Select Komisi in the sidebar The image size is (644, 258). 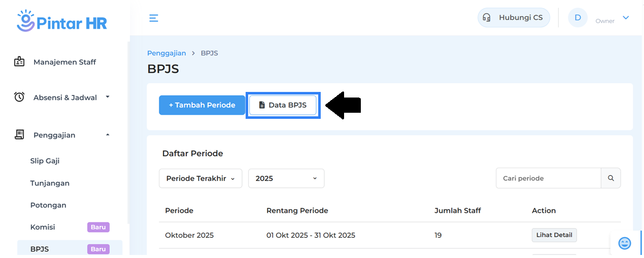[43, 227]
